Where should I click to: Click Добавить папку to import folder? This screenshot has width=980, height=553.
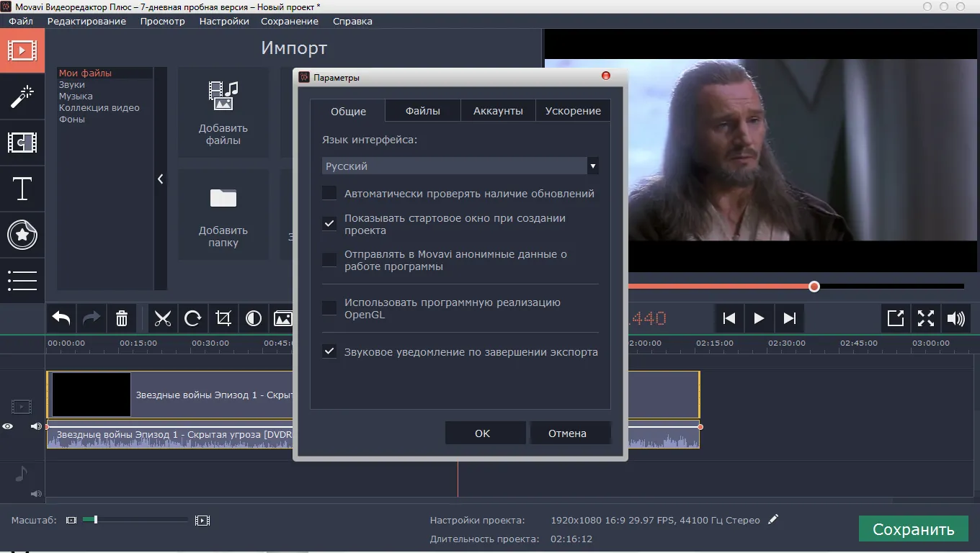pyautogui.click(x=223, y=215)
